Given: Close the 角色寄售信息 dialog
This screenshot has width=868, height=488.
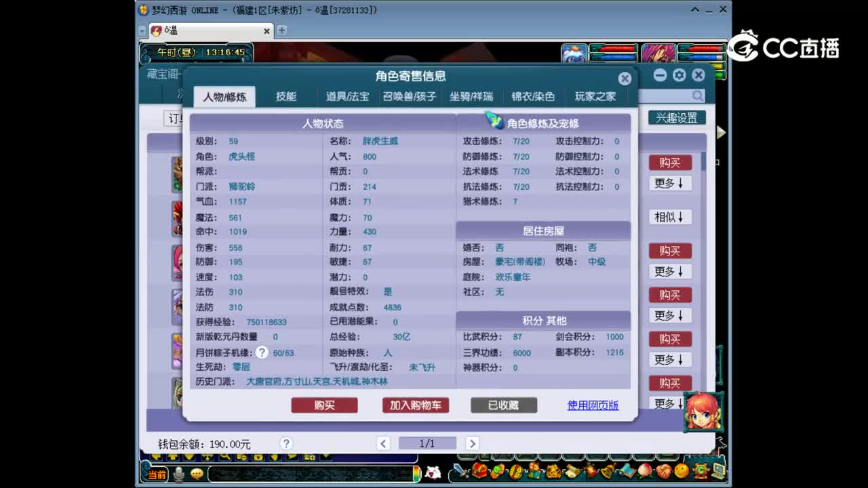Looking at the screenshot, I should pyautogui.click(x=625, y=79).
